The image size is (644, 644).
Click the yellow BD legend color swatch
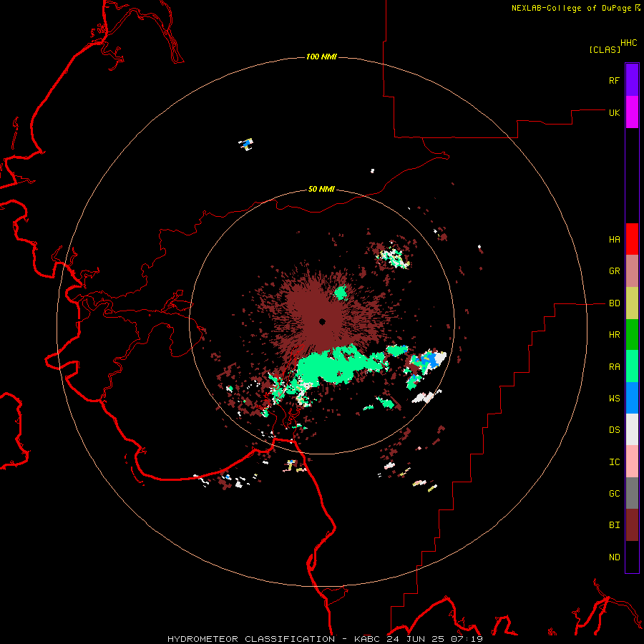tap(632, 303)
